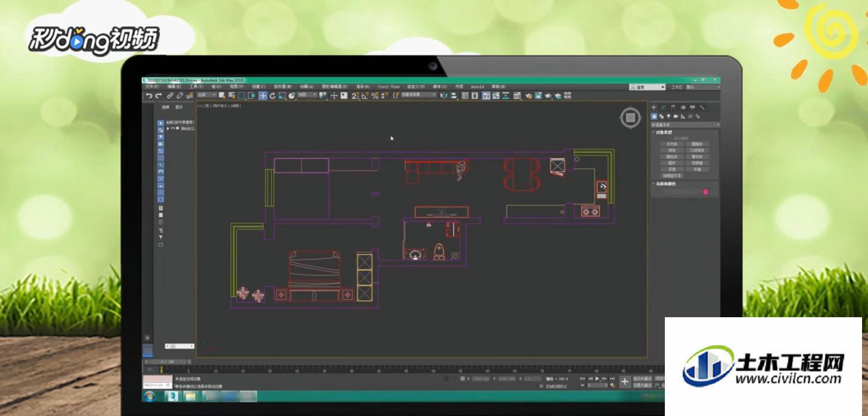Click the ViewCube in the viewport
The height and width of the screenshot is (416, 868).
click(630, 118)
